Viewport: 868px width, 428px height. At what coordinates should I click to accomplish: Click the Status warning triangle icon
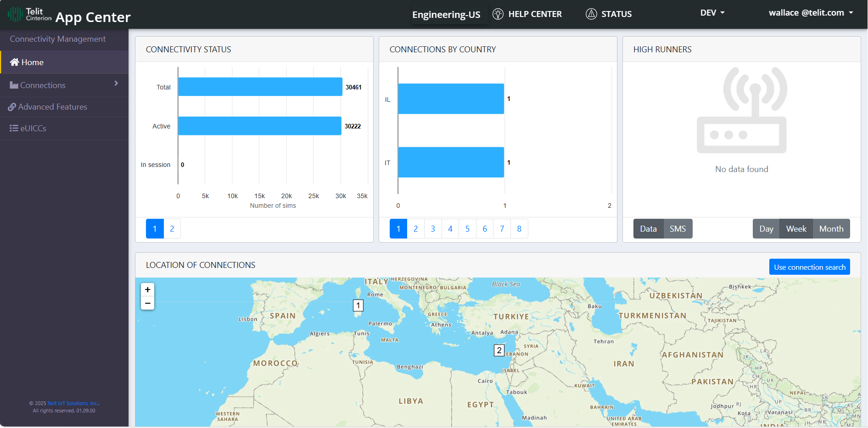pos(591,14)
